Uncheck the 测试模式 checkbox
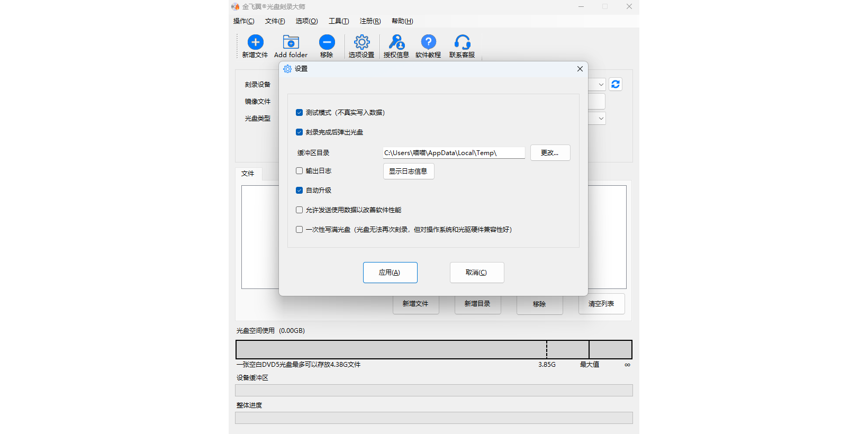868x434 pixels. (300, 113)
